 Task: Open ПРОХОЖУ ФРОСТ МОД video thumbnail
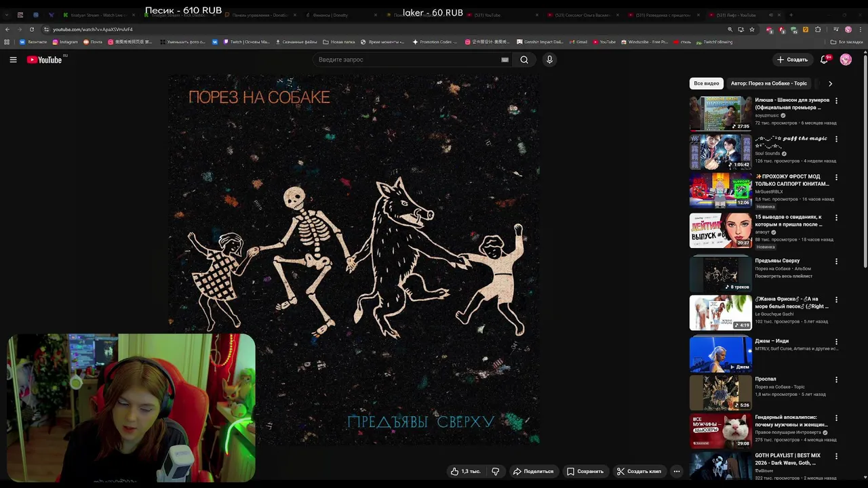(721, 190)
